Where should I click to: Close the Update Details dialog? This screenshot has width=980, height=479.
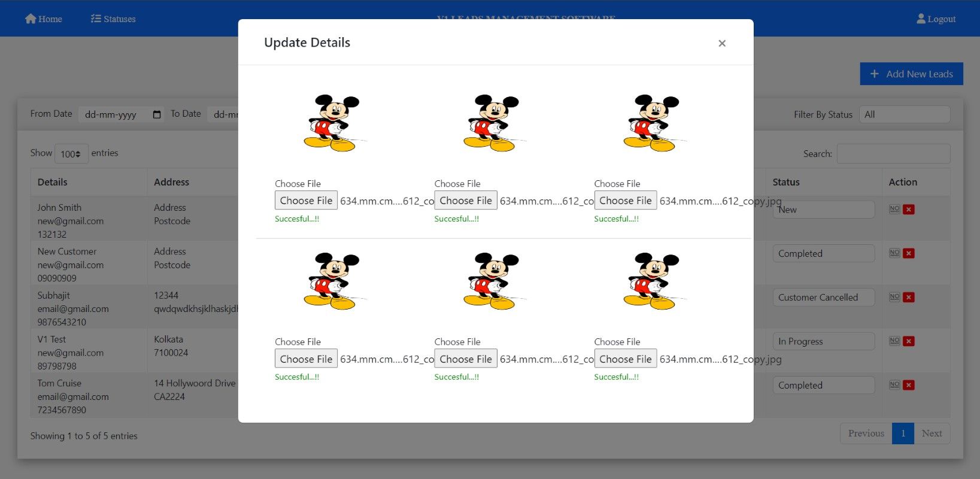722,43
